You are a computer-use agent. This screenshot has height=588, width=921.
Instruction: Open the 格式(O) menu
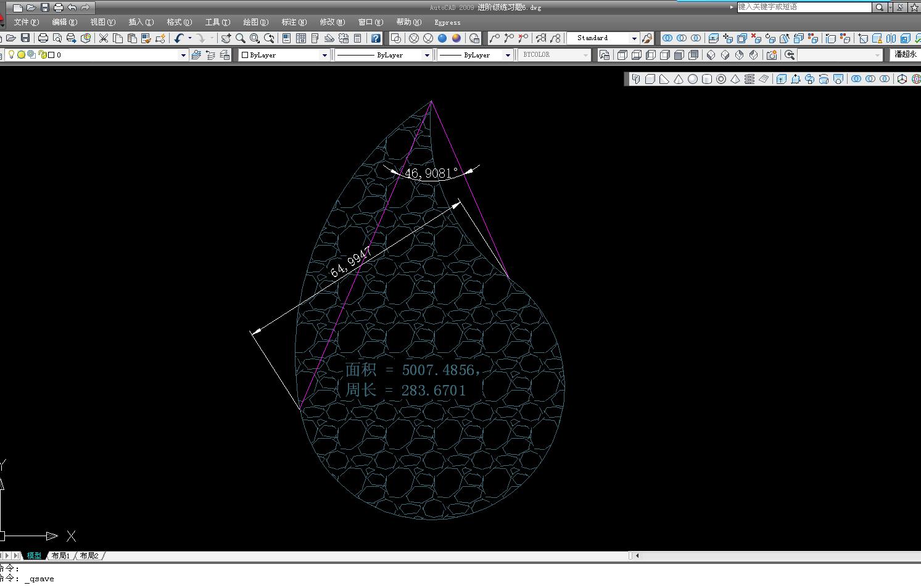(x=179, y=22)
